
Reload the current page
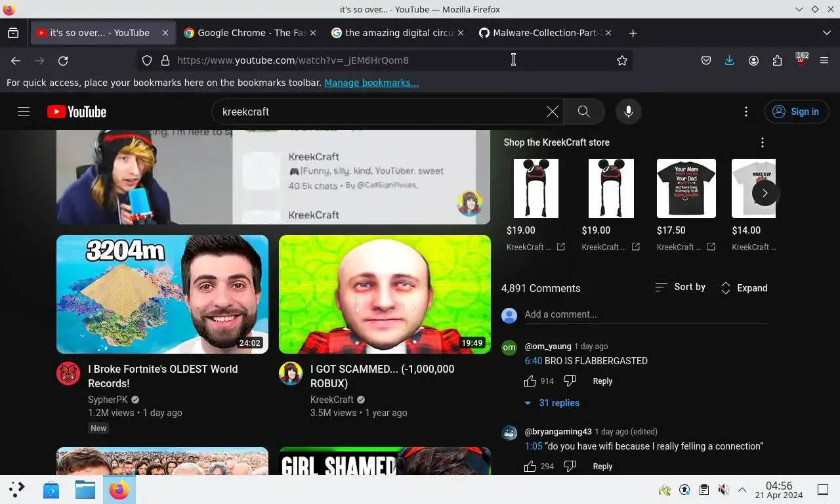click(x=63, y=60)
